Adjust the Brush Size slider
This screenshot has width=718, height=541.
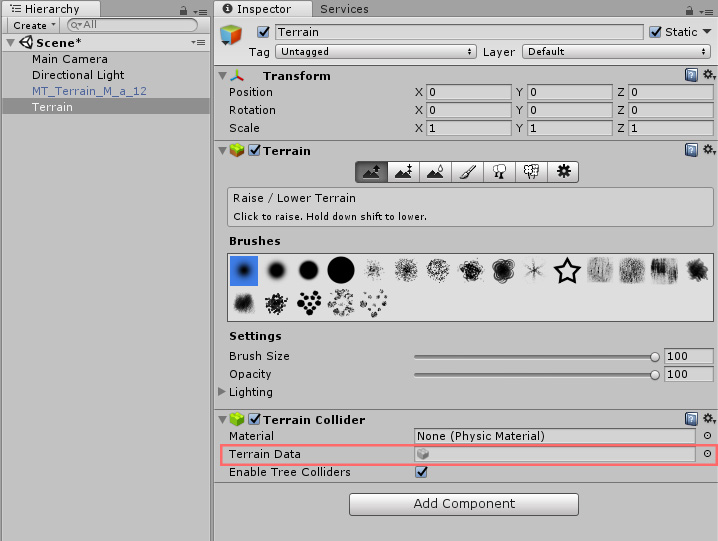pyautogui.click(x=537, y=356)
